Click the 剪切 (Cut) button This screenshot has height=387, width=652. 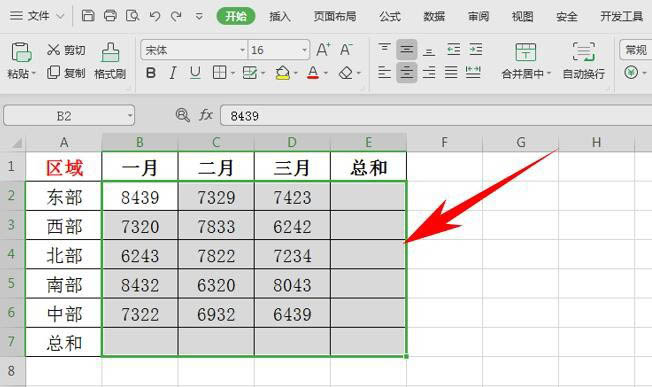66,50
